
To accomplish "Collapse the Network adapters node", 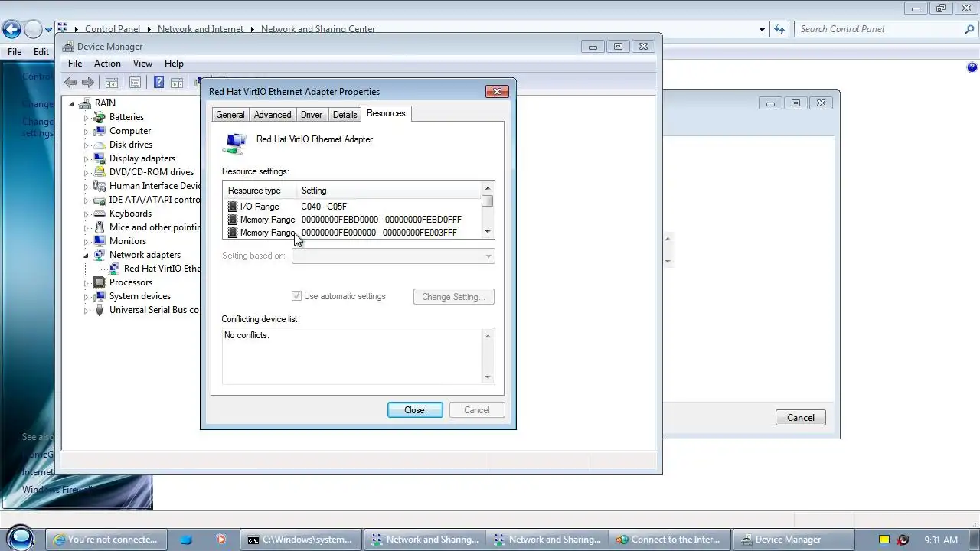I will pyautogui.click(x=87, y=255).
